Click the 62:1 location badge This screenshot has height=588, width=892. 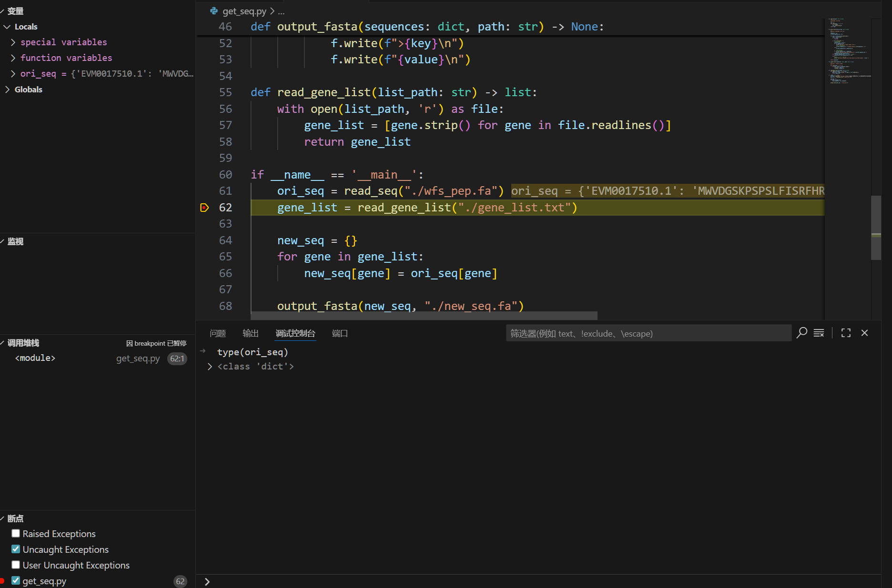(x=177, y=359)
